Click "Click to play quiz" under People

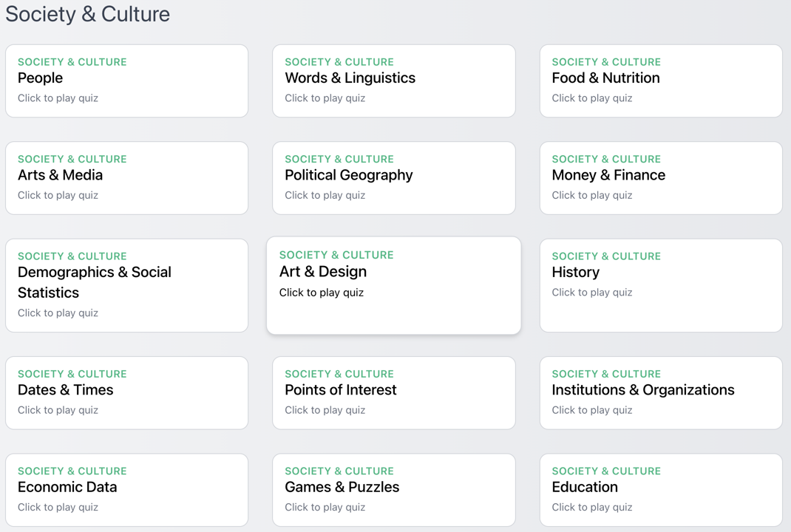click(x=58, y=98)
